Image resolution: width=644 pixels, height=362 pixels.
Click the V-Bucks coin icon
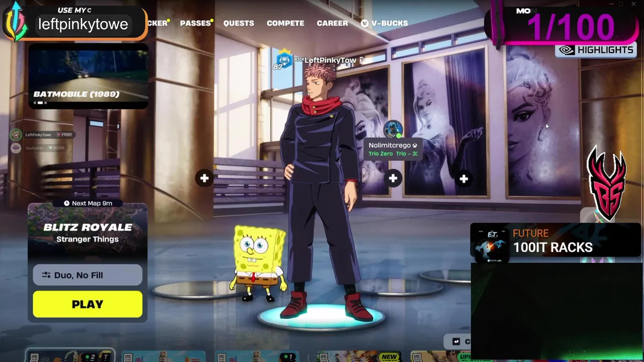coord(365,23)
